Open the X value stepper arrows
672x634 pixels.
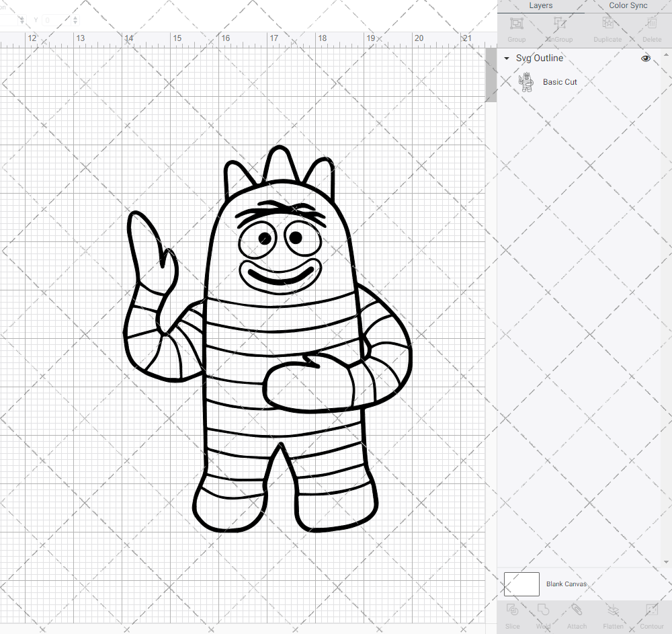point(24,19)
